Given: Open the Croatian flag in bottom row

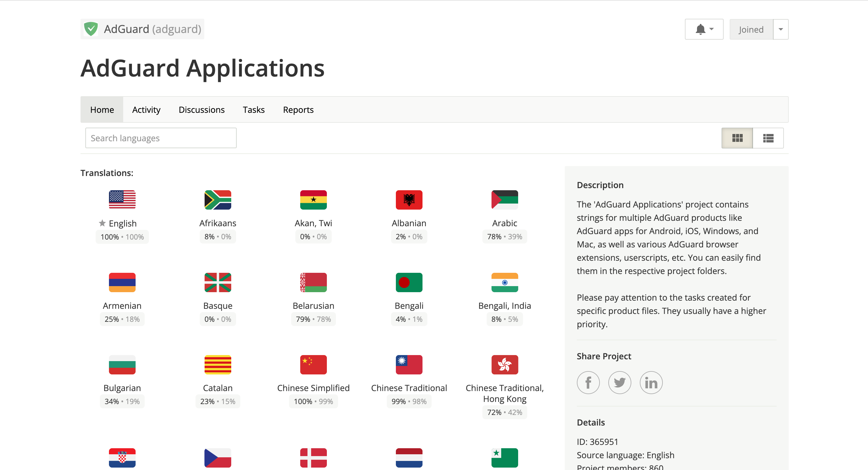Looking at the screenshot, I should coord(122,458).
